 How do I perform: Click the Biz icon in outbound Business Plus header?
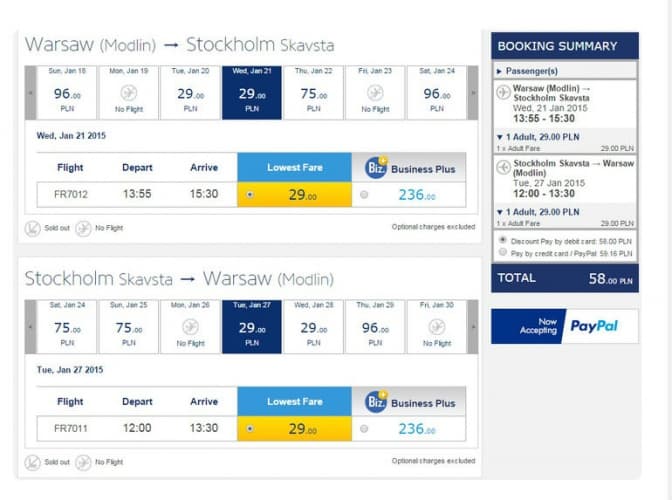[x=377, y=167]
